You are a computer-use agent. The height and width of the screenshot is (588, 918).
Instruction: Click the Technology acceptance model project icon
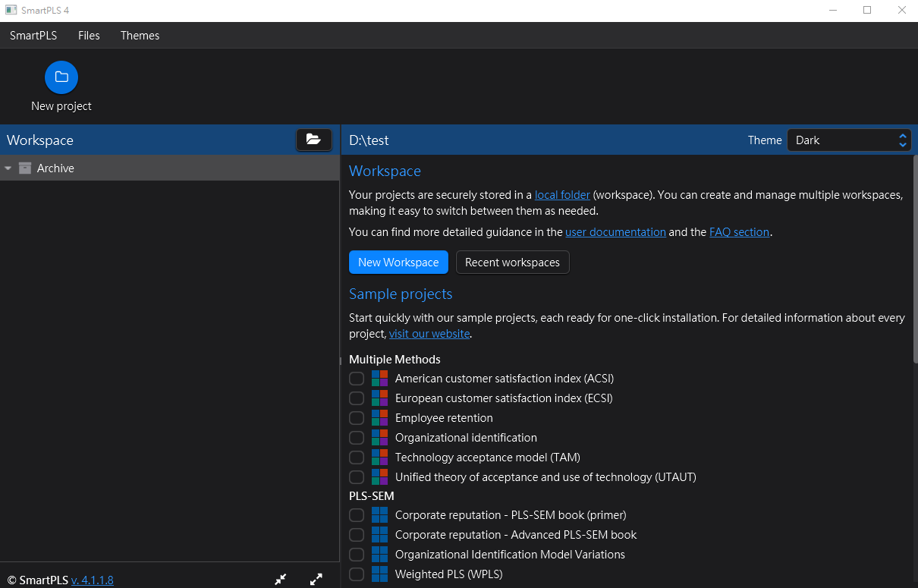coord(380,458)
